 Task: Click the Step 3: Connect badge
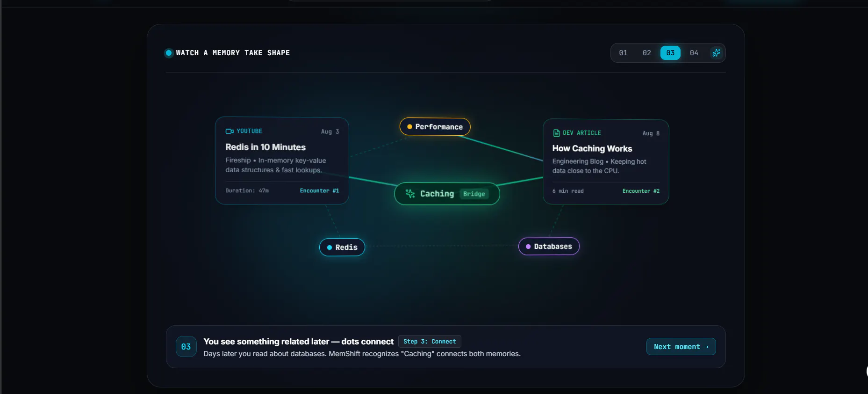pyautogui.click(x=430, y=342)
